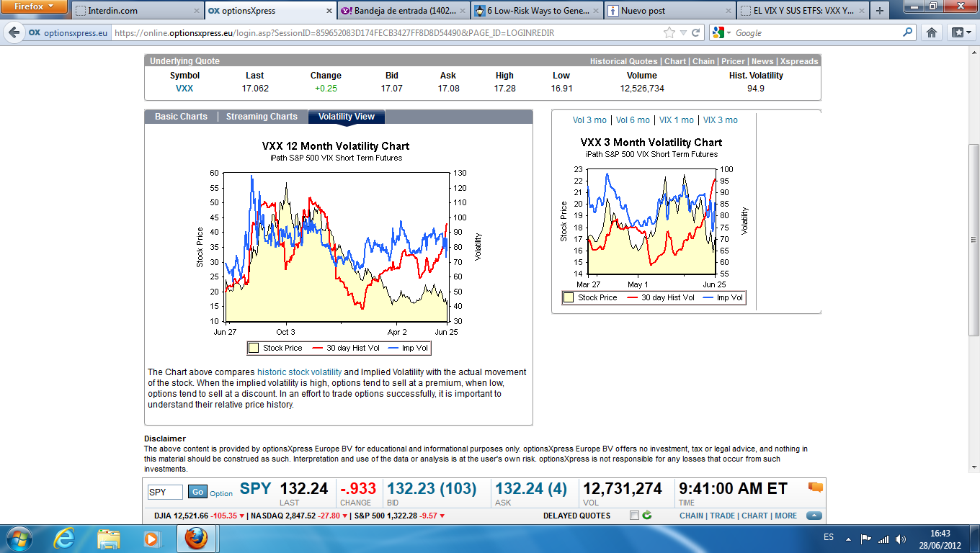Viewport: 980px width, 553px height.
Task: Click the orange chat bubble icon
Action: click(816, 487)
